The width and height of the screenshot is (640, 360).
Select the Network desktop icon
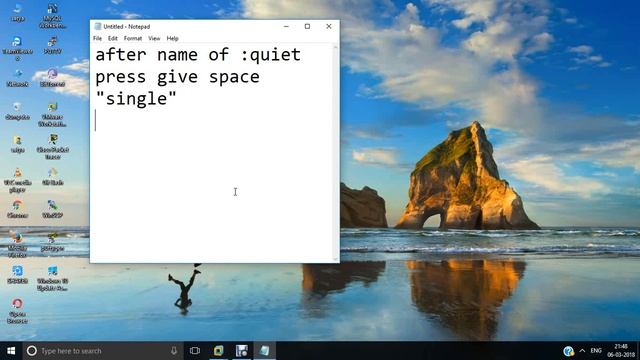click(x=17, y=78)
